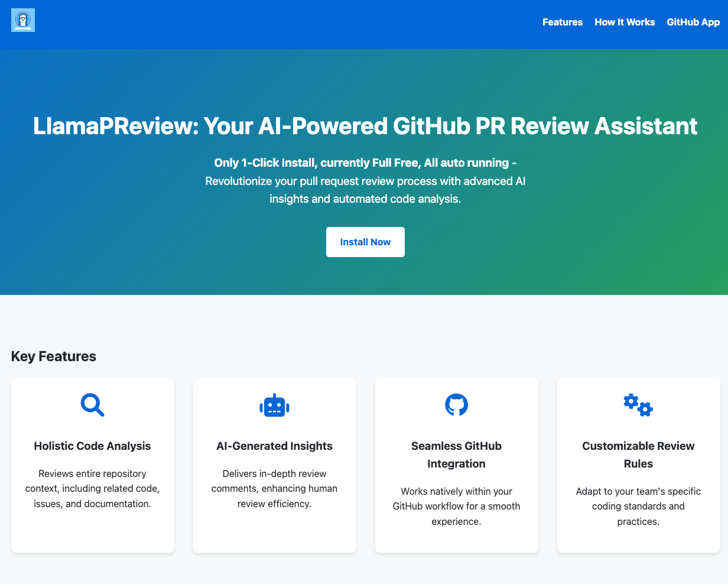Image resolution: width=728 pixels, height=584 pixels.
Task: Click text 'Adapt to your team's specific coding standards'
Action: 638,506
